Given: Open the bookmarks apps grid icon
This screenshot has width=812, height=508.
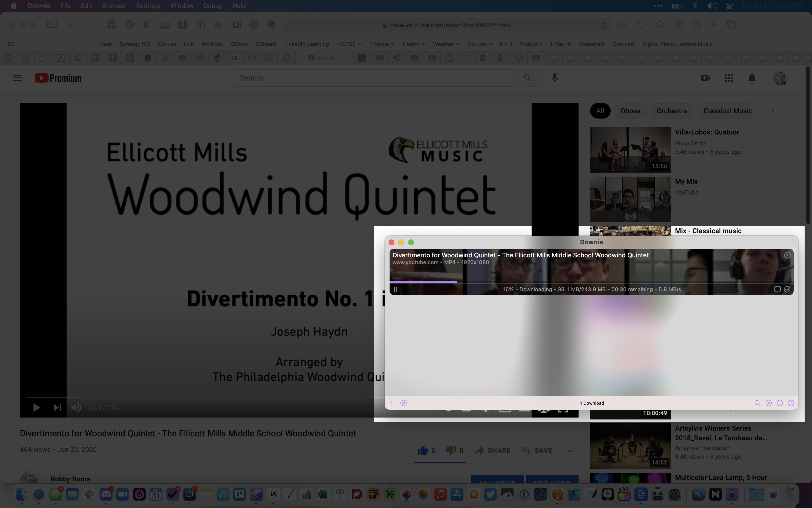Looking at the screenshot, I should (11, 44).
